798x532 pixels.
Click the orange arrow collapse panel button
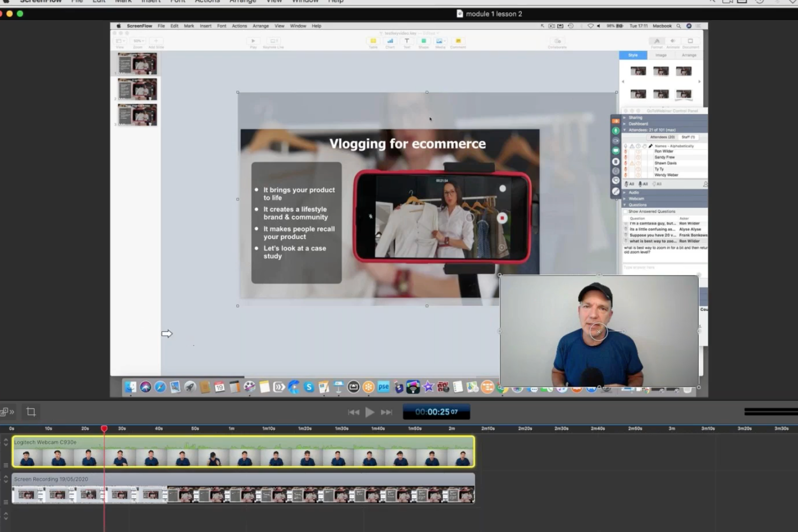click(616, 121)
